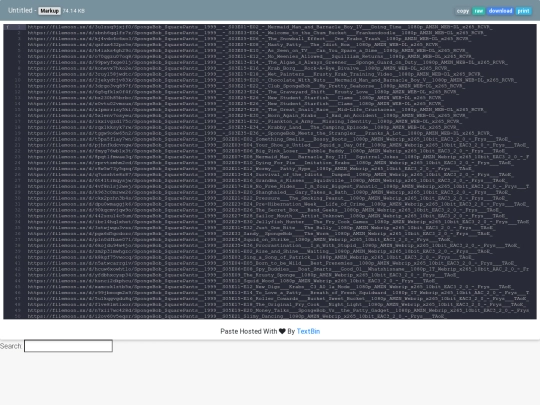540x405 pixels.
Task: Select line with As Seen on TV
Action: [247, 50]
